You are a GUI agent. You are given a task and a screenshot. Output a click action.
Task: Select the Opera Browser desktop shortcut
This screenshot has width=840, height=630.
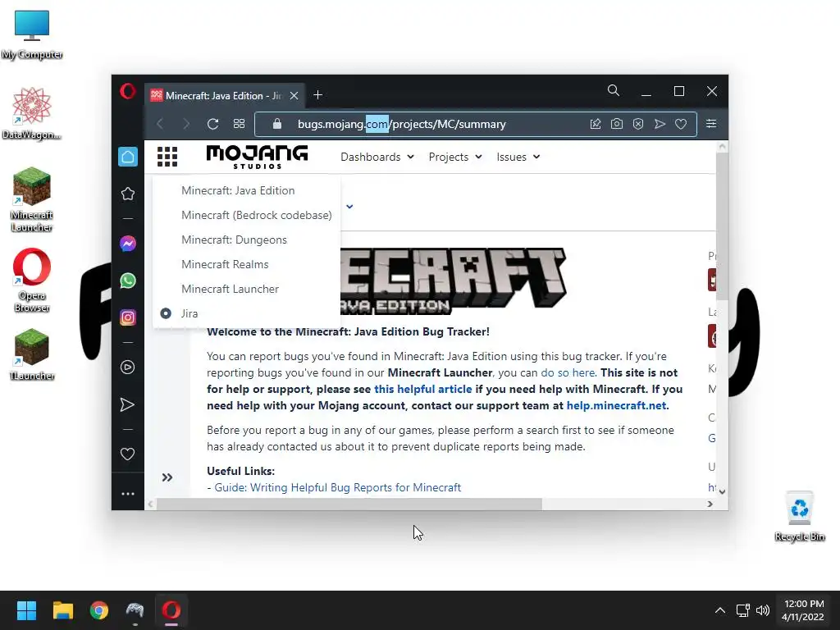coord(32,280)
